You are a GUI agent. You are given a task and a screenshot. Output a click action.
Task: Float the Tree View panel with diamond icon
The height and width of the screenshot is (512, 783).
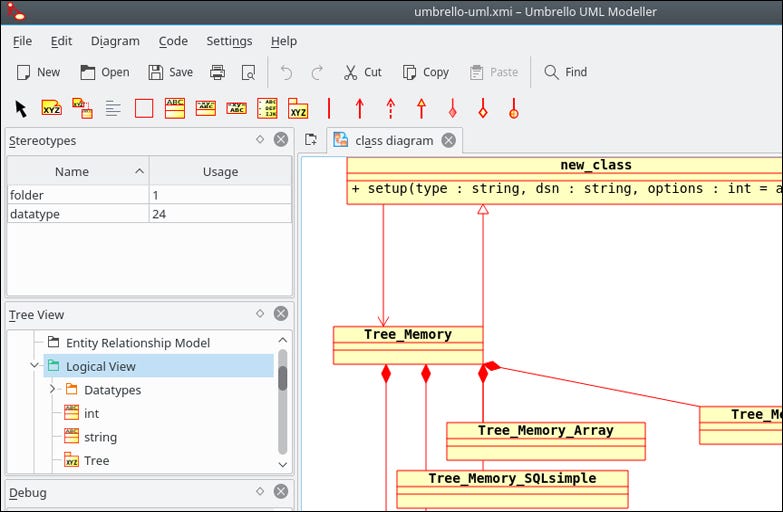260,313
